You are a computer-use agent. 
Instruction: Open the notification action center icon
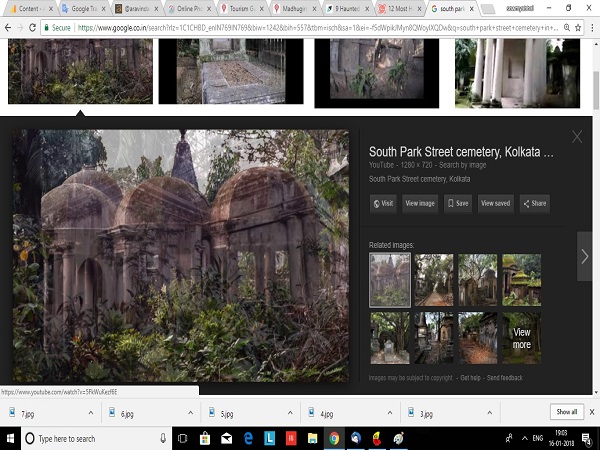[586, 439]
